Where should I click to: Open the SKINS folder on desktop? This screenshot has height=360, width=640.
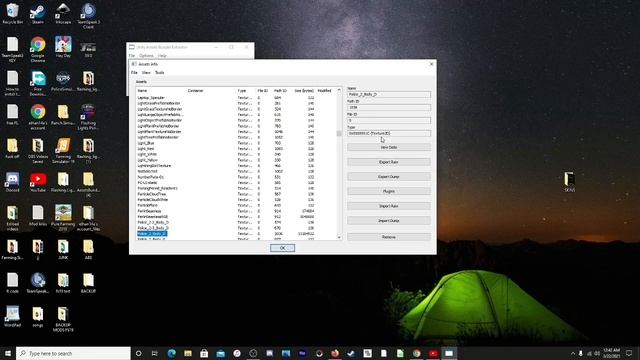coord(569,182)
